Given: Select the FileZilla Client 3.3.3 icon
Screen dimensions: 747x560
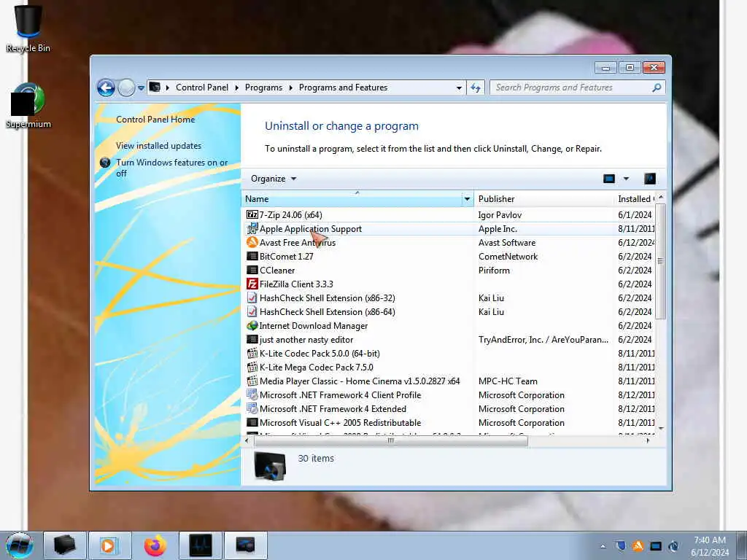Looking at the screenshot, I should click(x=252, y=284).
